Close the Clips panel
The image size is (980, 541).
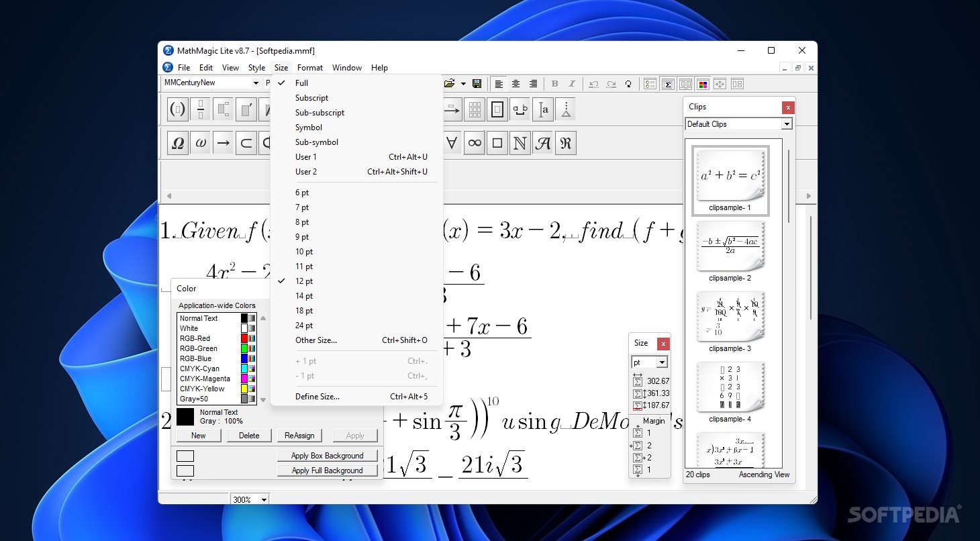(788, 107)
